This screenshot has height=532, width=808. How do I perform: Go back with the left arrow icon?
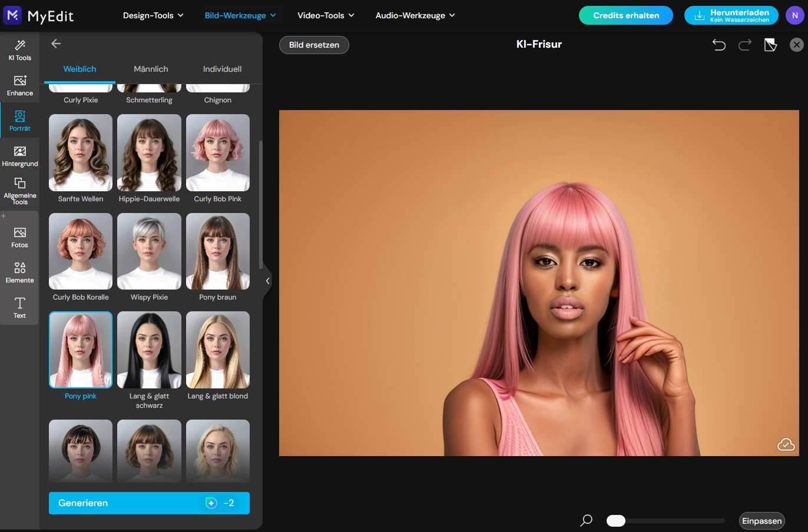click(x=56, y=44)
